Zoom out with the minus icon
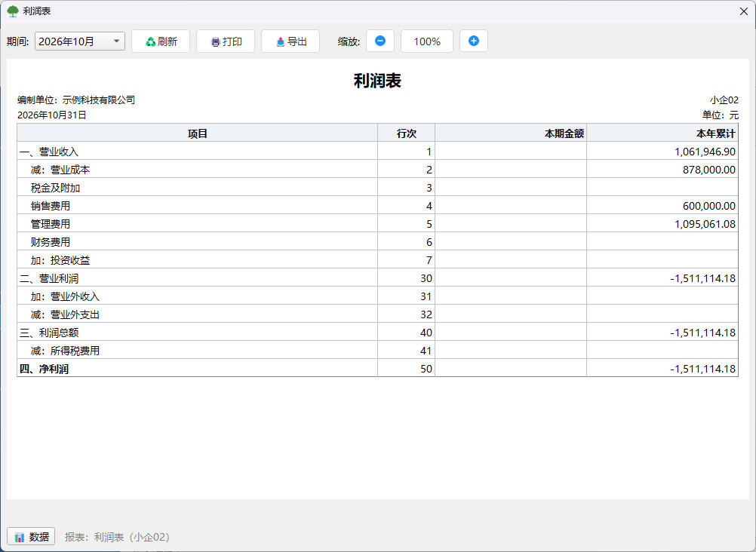This screenshot has width=756, height=552. pyautogui.click(x=380, y=41)
